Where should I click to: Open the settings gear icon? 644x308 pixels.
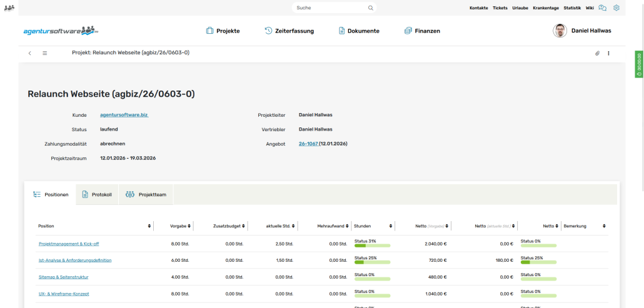tap(616, 8)
